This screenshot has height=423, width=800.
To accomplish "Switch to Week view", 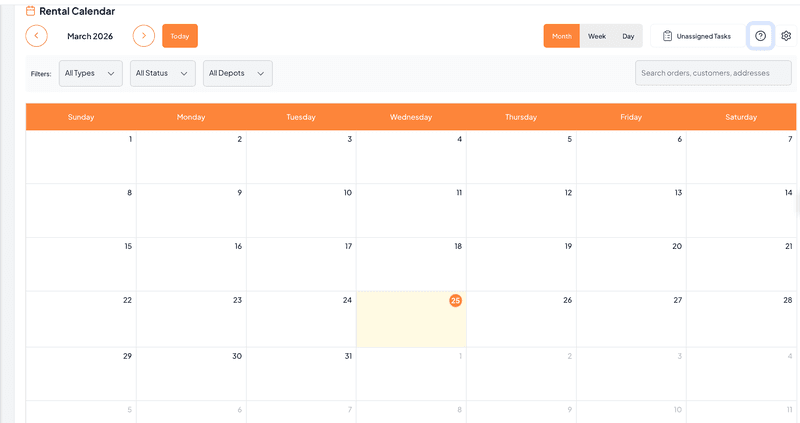I will pos(596,36).
